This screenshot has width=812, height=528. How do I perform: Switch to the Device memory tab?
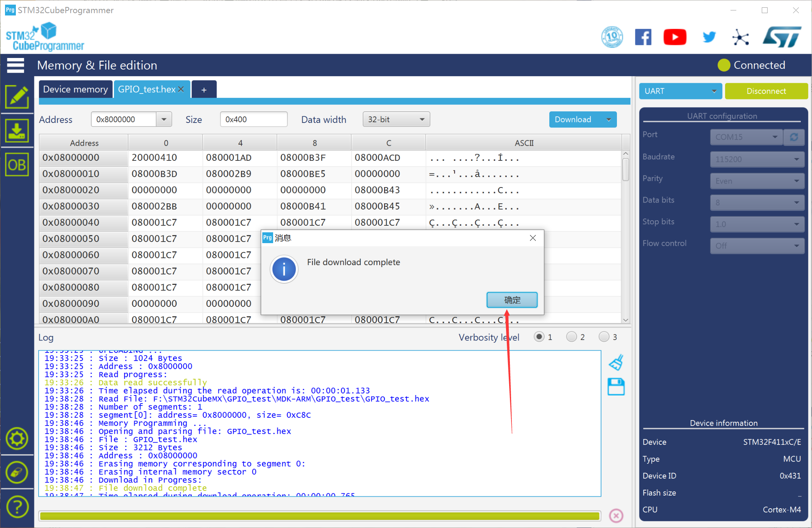tap(75, 89)
